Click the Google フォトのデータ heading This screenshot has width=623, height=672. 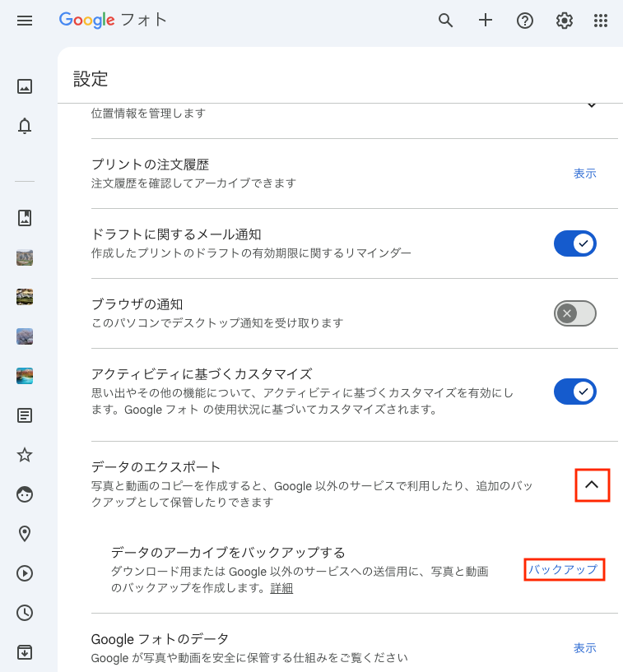[x=160, y=639]
